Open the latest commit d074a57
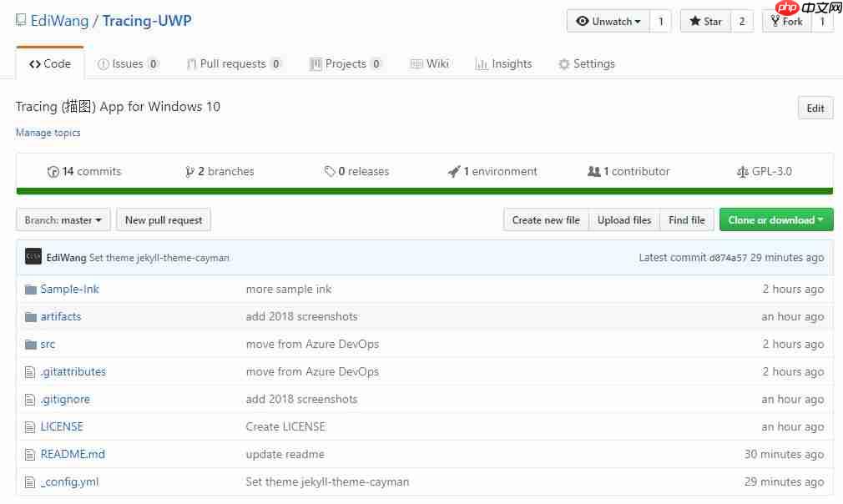Screen dimensions: 843x504 click(x=728, y=258)
